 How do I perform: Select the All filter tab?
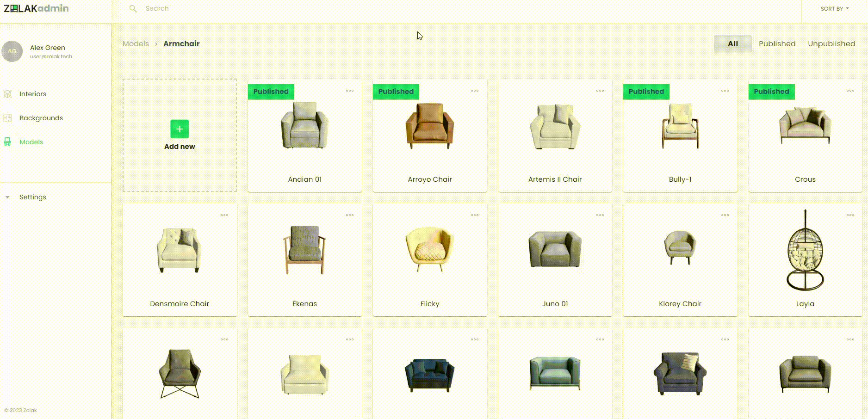coord(733,43)
